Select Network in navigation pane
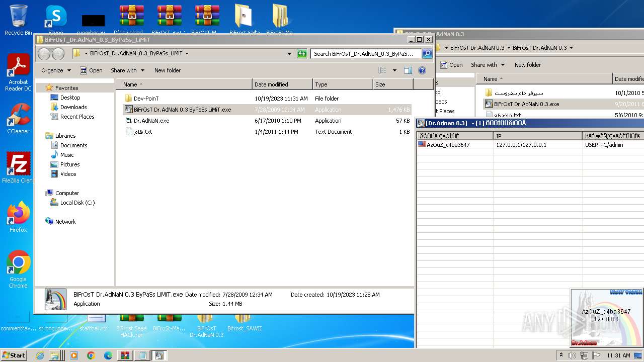The image size is (644, 362). pos(65,222)
